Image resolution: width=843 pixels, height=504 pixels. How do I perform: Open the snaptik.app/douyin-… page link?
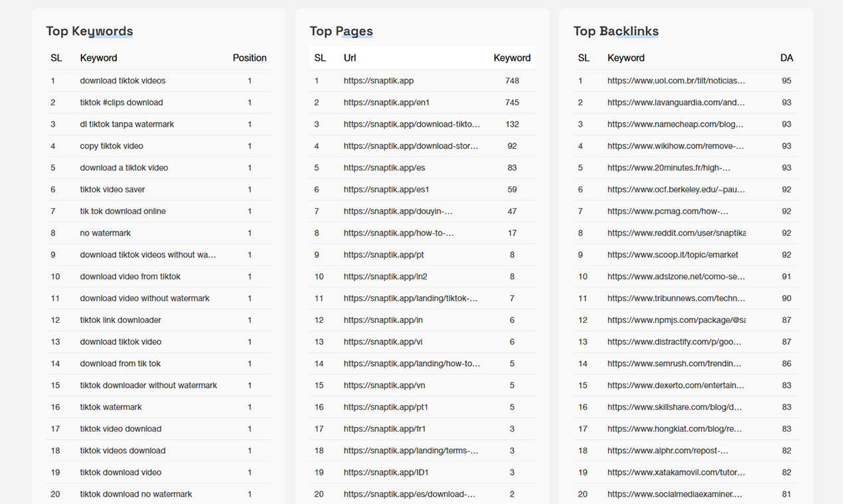tap(398, 212)
